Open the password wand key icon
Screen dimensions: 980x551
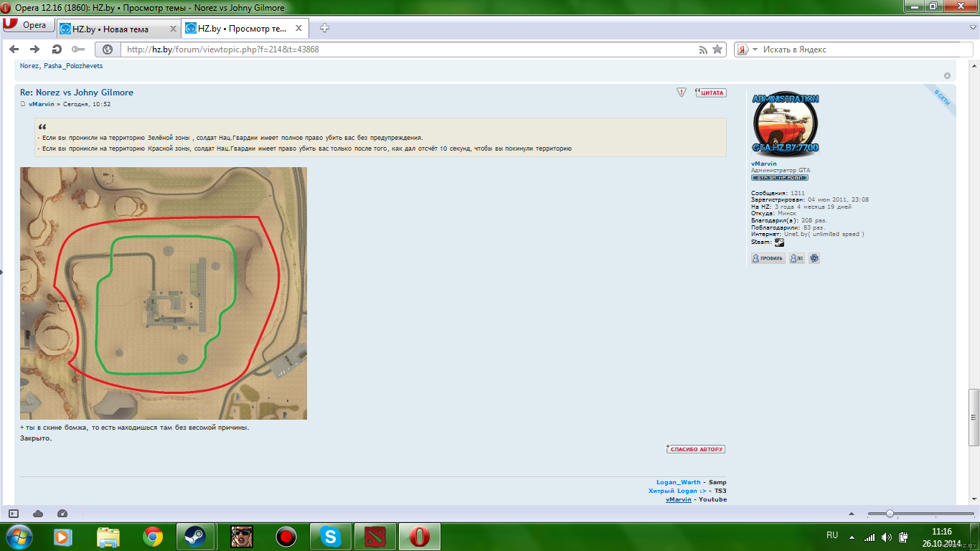click(78, 50)
